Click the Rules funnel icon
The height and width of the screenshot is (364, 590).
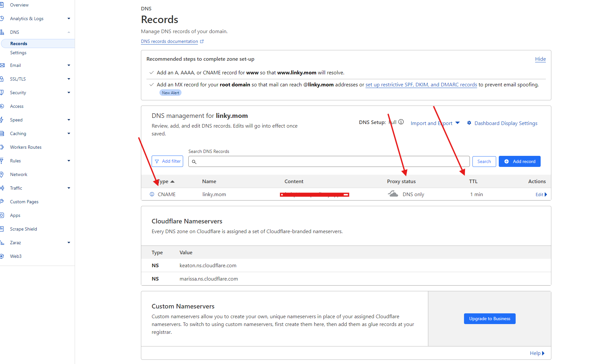pyautogui.click(x=2, y=161)
